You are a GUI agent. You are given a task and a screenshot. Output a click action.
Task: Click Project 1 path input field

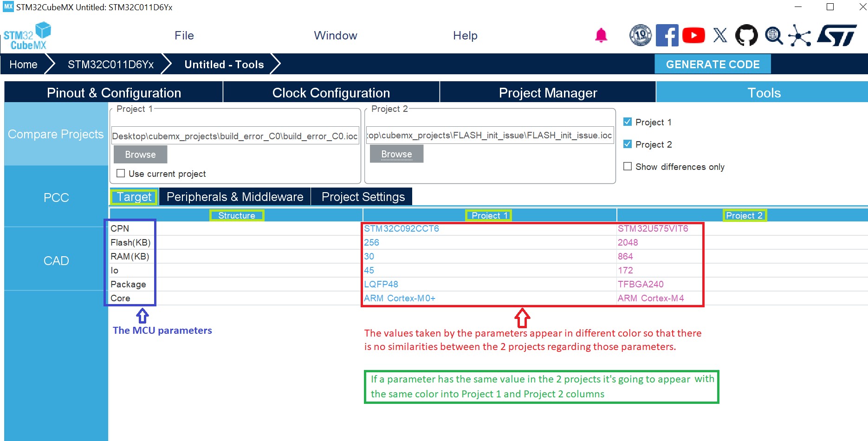click(235, 136)
